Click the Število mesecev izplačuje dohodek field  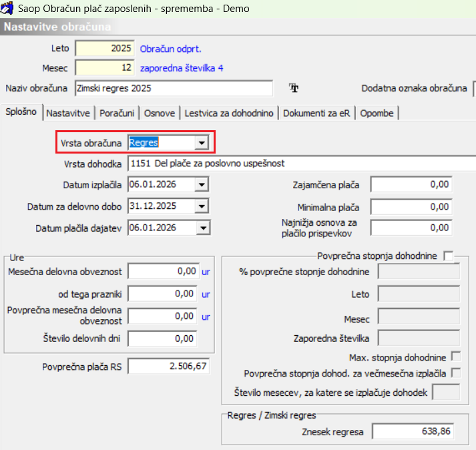tap(446, 393)
